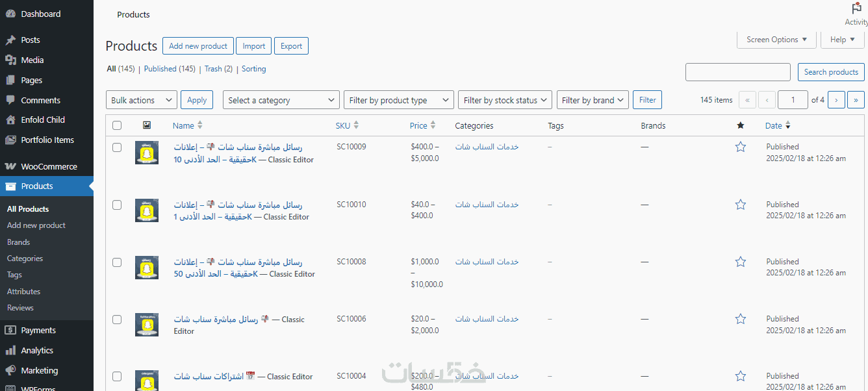Switch to the Sorting view link
Image resolution: width=868 pixels, height=391 pixels.
tap(254, 69)
